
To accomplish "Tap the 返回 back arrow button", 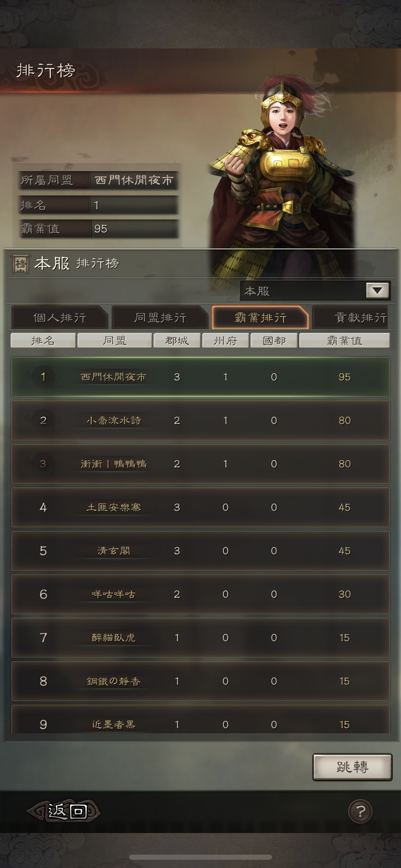I will pyautogui.click(x=63, y=811).
